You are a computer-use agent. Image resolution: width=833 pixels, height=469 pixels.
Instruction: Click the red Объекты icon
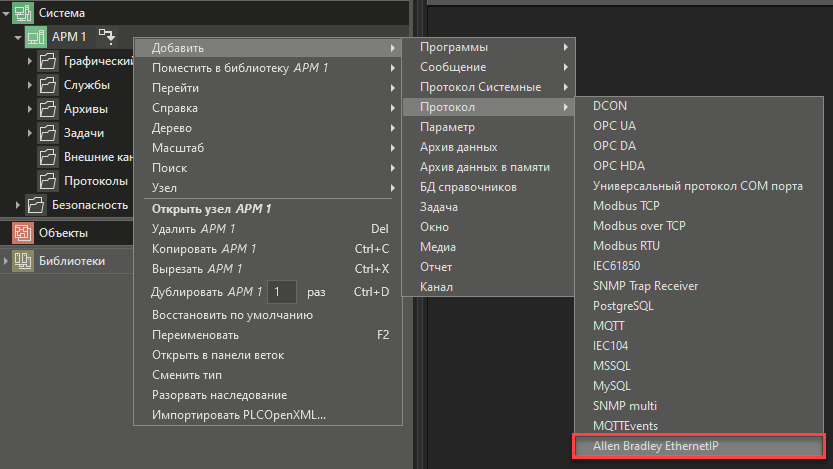click(x=22, y=233)
